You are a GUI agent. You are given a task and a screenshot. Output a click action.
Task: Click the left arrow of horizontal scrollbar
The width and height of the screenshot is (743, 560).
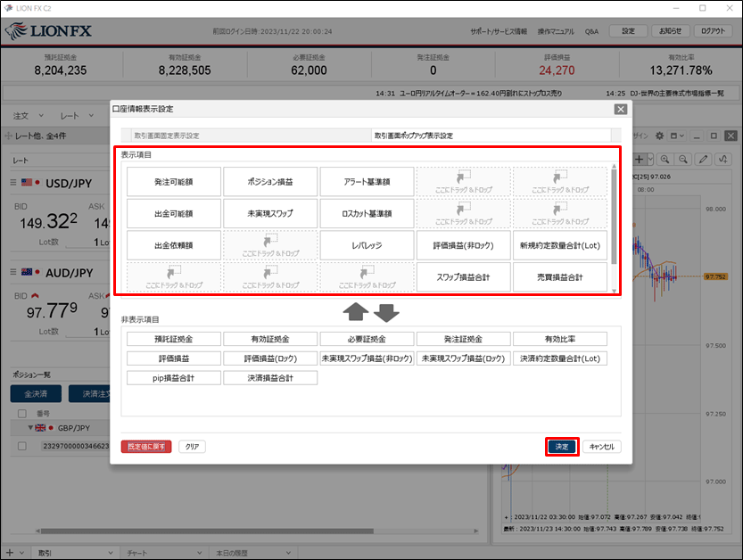coord(37,531)
